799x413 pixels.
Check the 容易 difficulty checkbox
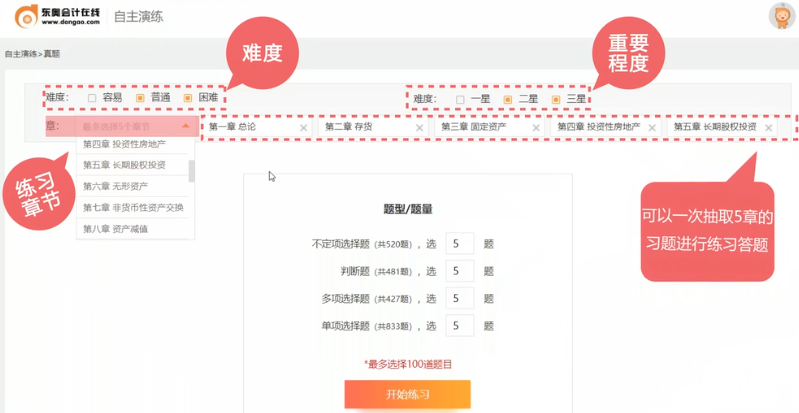[92, 98]
